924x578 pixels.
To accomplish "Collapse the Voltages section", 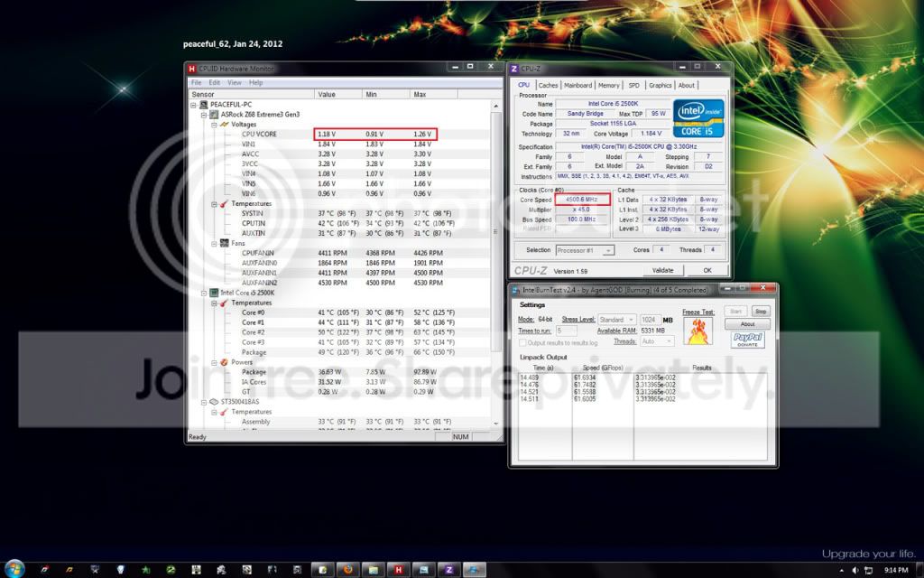I will pyautogui.click(x=214, y=125).
